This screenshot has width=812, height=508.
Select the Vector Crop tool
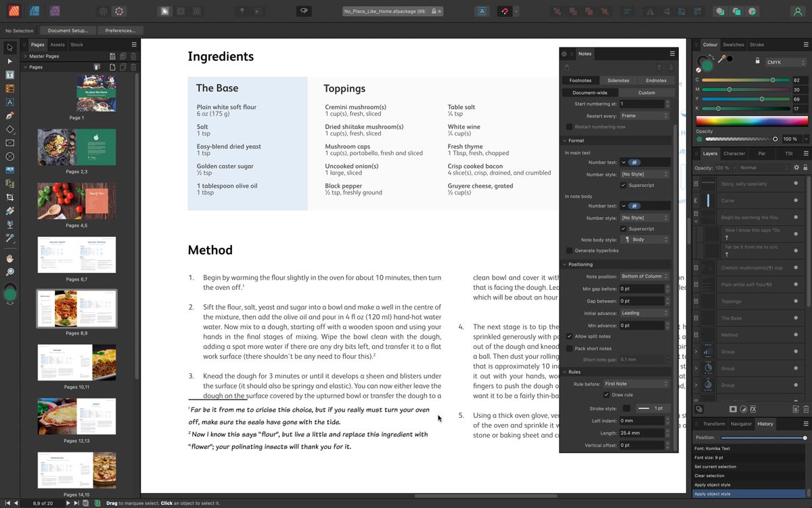tap(9, 197)
